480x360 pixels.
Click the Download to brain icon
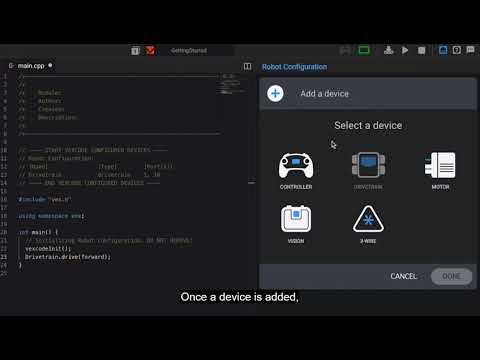coord(388,50)
